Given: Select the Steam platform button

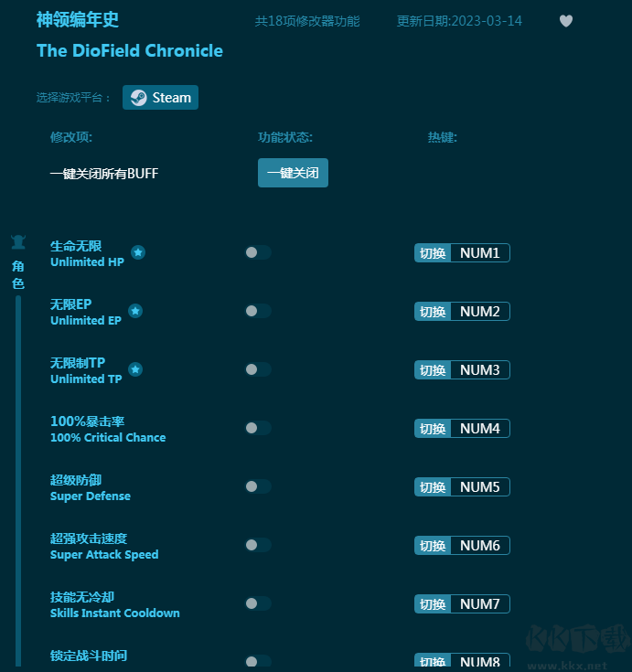Looking at the screenshot, I should (161, 98).
